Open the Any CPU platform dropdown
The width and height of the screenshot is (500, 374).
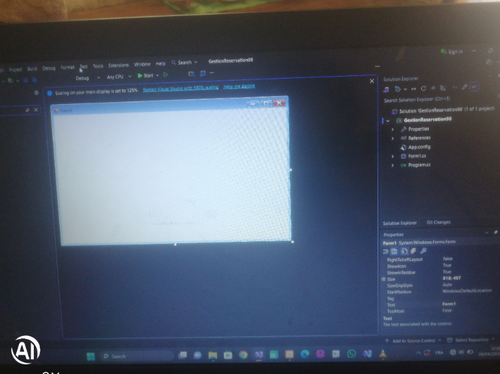119,77
